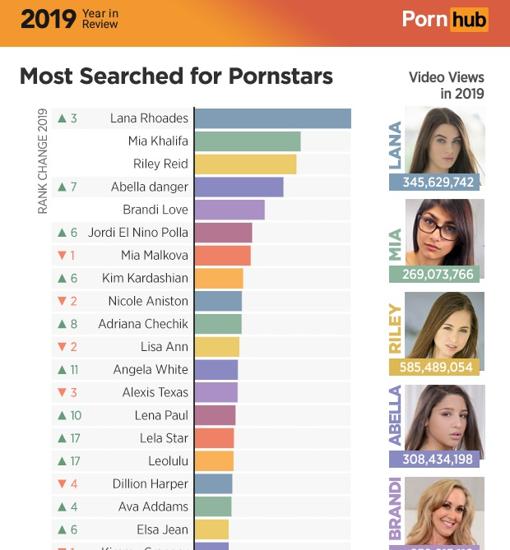Select the green Mia Khalifa bar

248,141
